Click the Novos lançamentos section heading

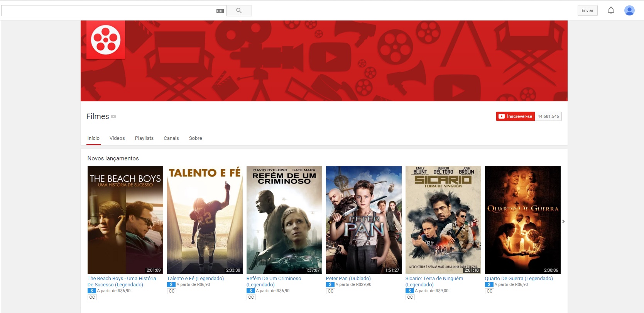click(x=113, y=158)
